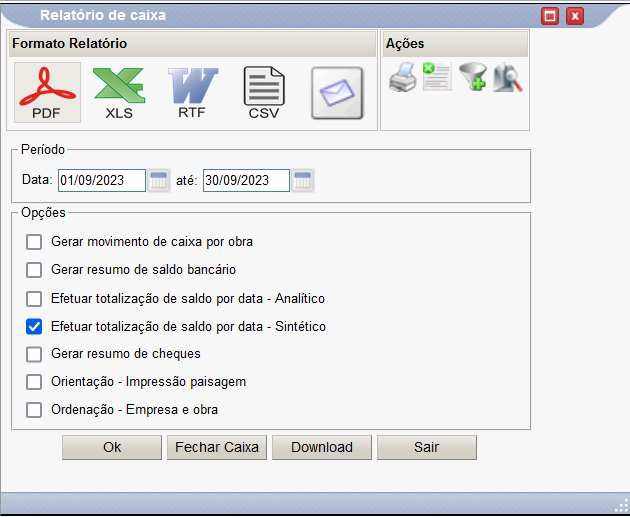Enable Orientação - Impressão paisagem
Viewport: 630px width, 518px height.
[x=34, y=382]
